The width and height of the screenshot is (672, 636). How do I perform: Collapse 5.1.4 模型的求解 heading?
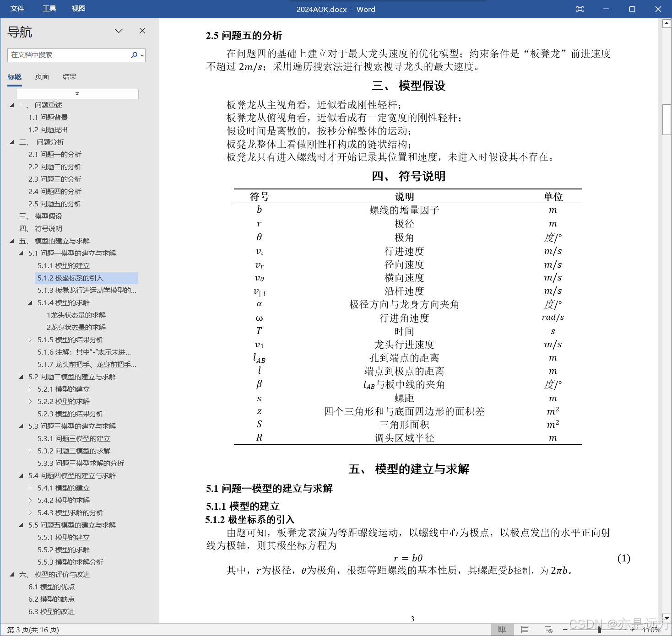coord(30,303)
